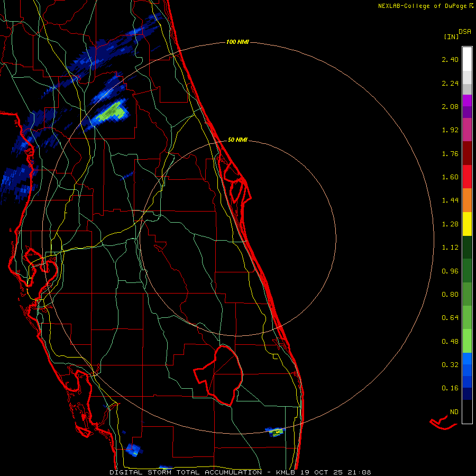Select the navy swatch just above ND

tap(467, 393)
